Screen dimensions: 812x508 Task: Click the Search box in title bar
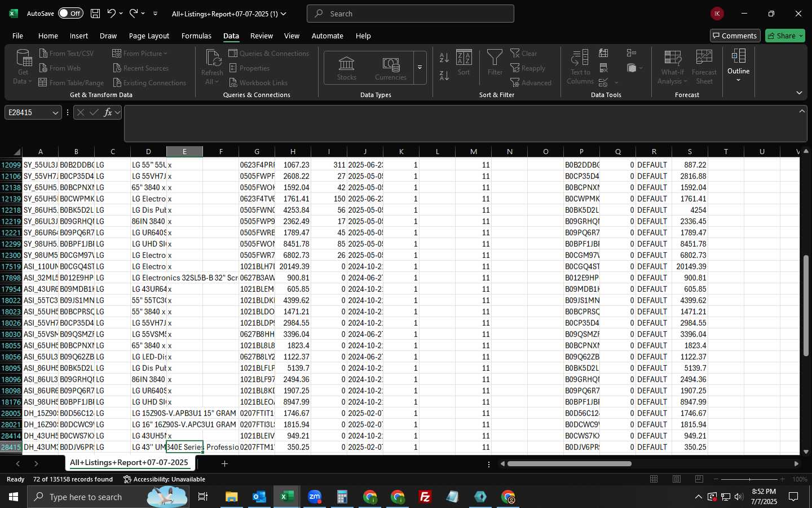tap(411, 14)
